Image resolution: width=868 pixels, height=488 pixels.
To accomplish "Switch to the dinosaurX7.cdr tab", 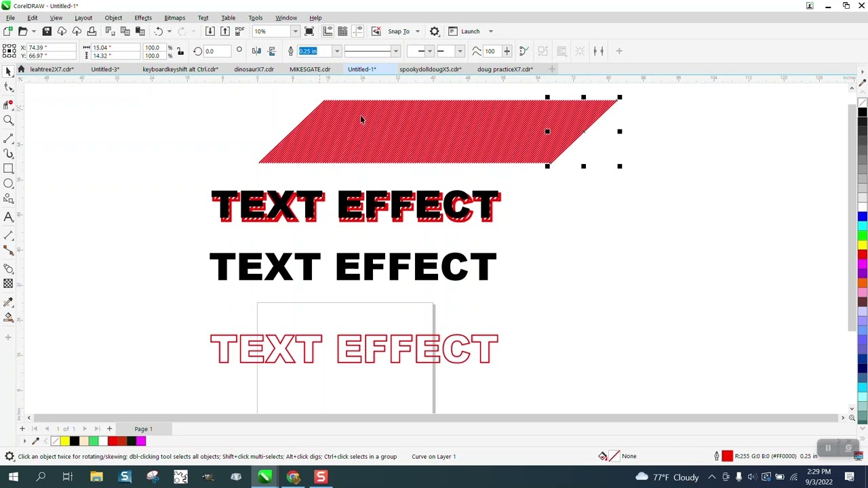I will click(x=254, y=69).
